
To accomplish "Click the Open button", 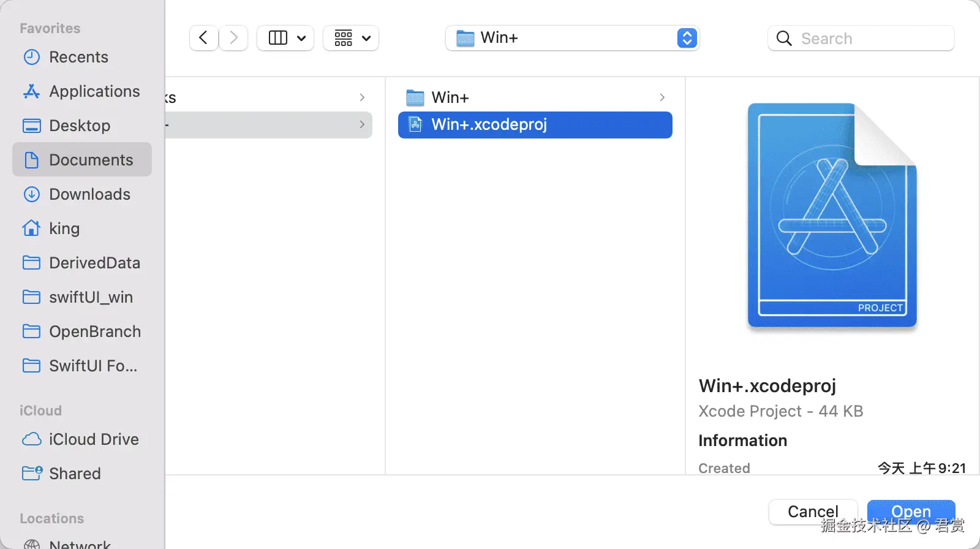I will (x=911, y=512).
